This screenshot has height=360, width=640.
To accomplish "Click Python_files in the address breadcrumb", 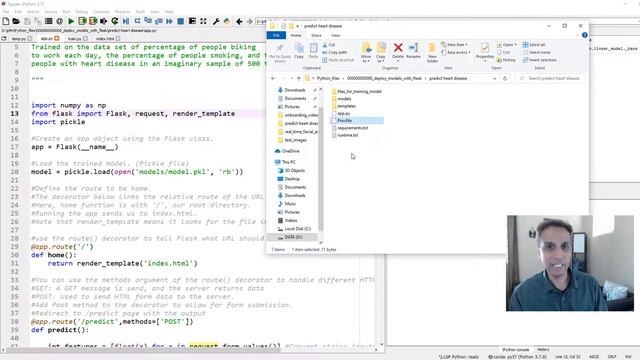I will tap(328, 78).
